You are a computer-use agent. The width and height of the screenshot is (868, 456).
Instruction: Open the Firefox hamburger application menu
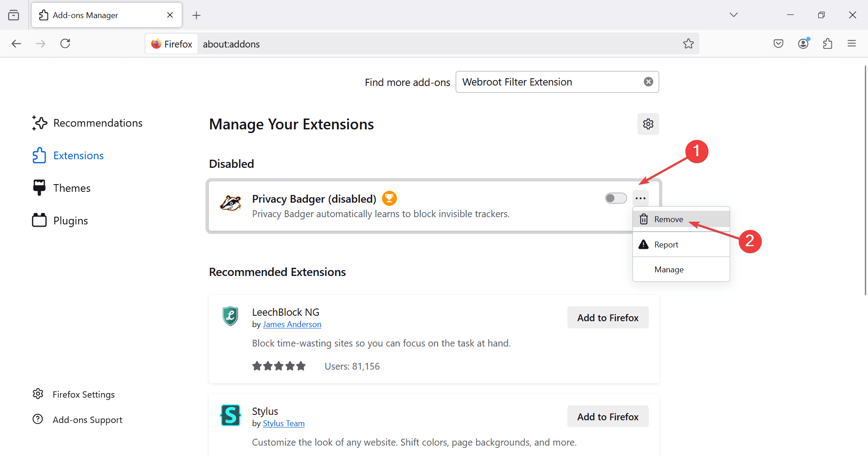tap(852, 43)
